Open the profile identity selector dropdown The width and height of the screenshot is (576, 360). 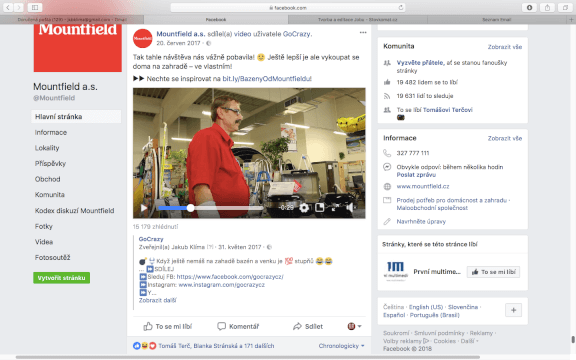click(354, 326)
